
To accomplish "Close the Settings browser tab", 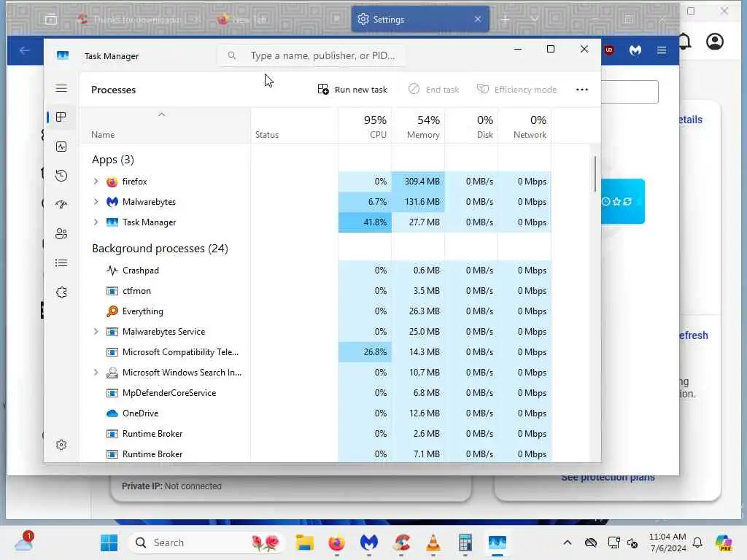I will point(478,19).
